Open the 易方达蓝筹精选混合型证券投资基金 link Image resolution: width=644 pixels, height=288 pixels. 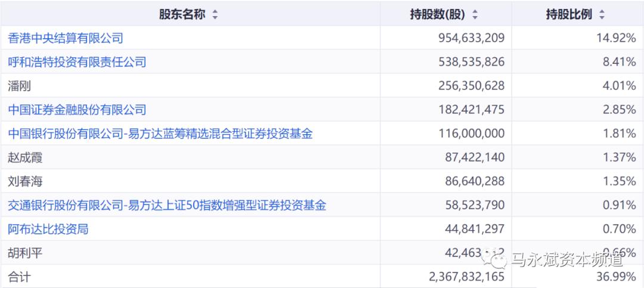click(160, 134)
